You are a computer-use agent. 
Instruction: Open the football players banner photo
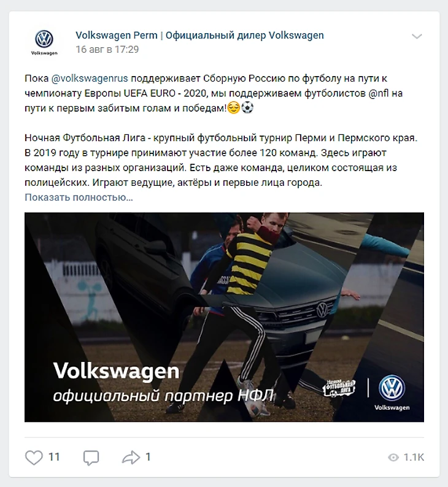pos(224,317)
